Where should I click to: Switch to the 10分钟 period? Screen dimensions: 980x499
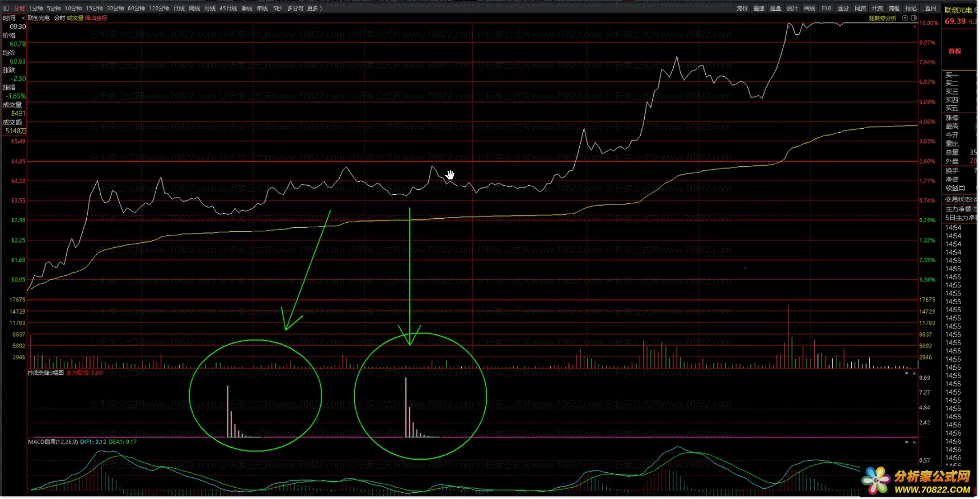coord(73,9)
